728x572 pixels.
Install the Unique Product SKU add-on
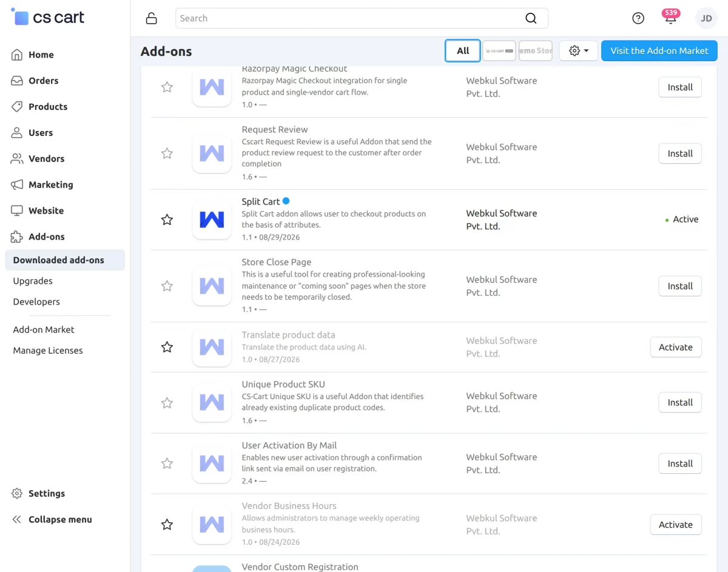tap(680, 403)
